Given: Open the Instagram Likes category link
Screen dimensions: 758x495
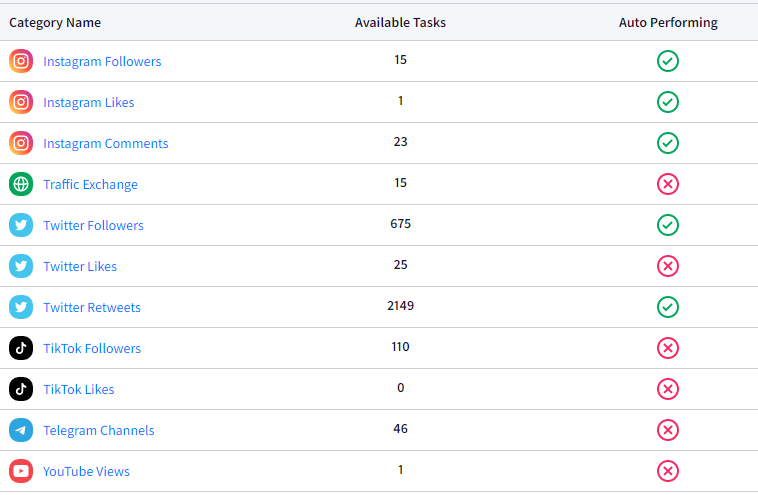Looking at the screenshot, I should click(x=88, y=102).
